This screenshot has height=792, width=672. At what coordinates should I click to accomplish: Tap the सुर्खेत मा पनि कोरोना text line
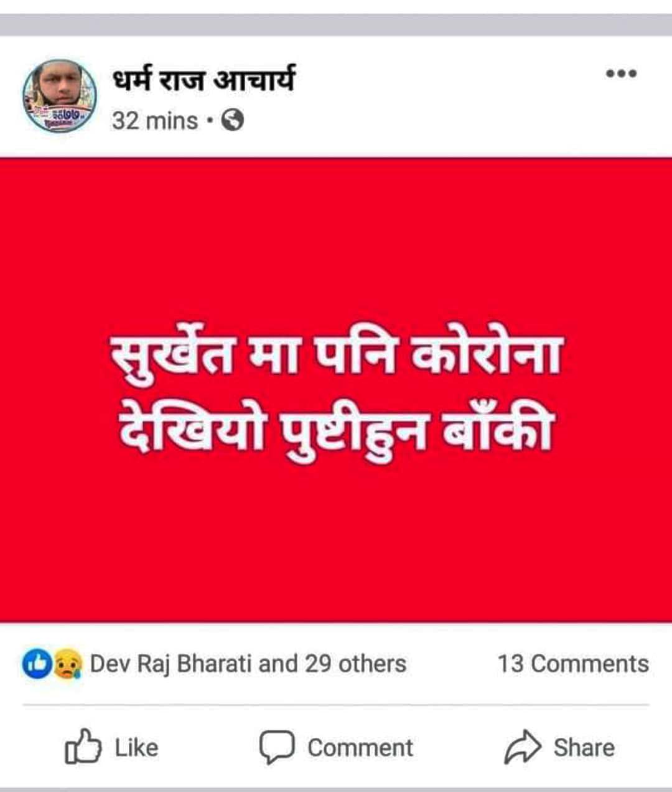pos(336,357)
